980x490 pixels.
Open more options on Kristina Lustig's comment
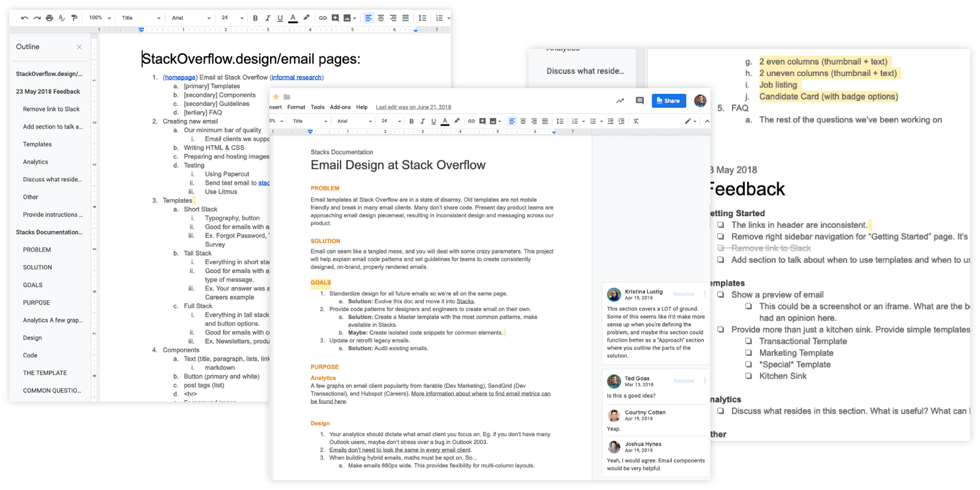704,294
